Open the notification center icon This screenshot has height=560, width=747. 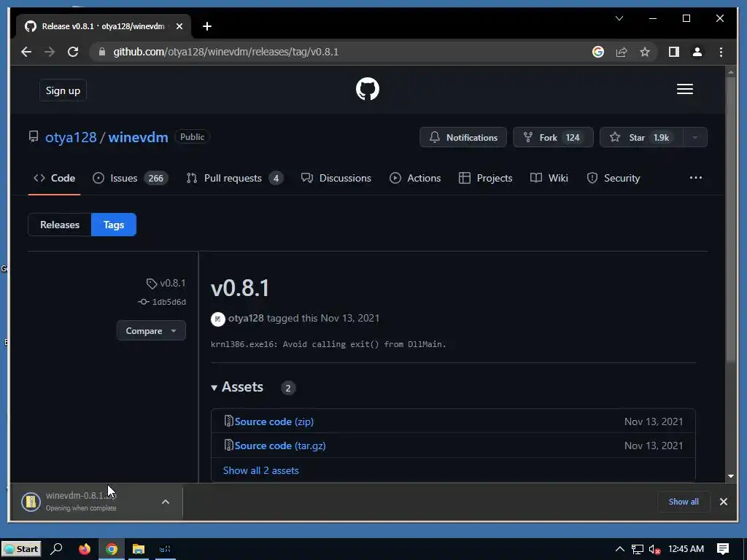pos(723,549)
